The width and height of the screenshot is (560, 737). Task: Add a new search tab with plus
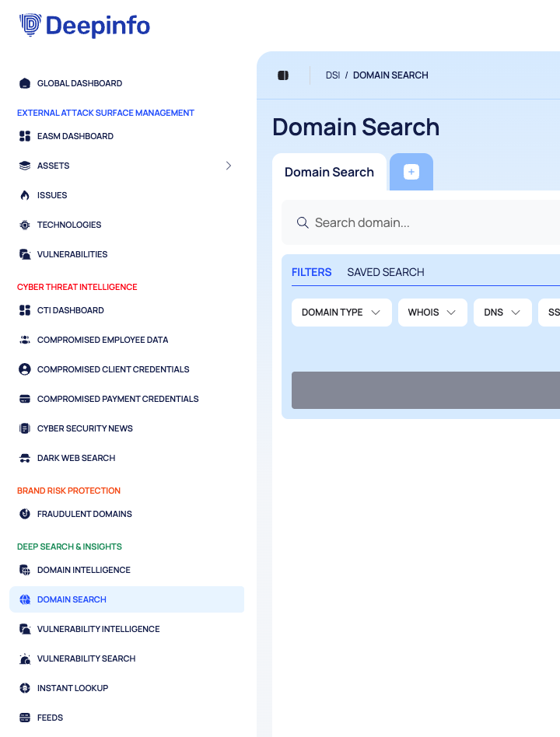pyautogui.click(x=411, y=172)
